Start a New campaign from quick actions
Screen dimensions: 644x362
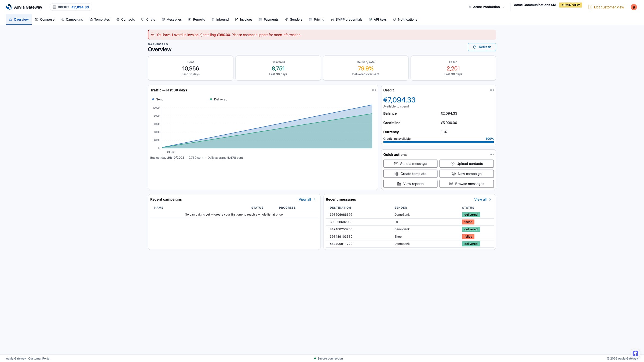coord(466,174)
